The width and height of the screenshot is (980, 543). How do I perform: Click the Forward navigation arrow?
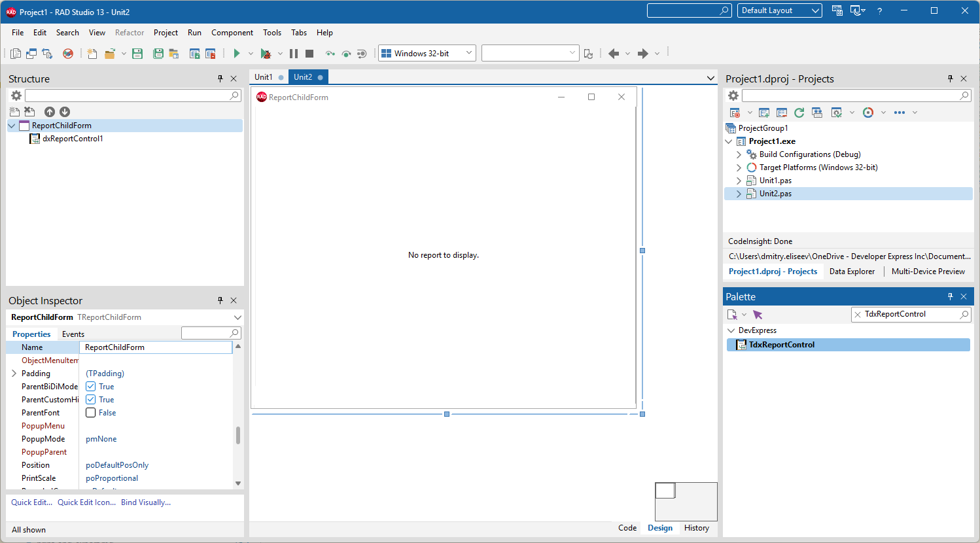(x=643, y=54)
